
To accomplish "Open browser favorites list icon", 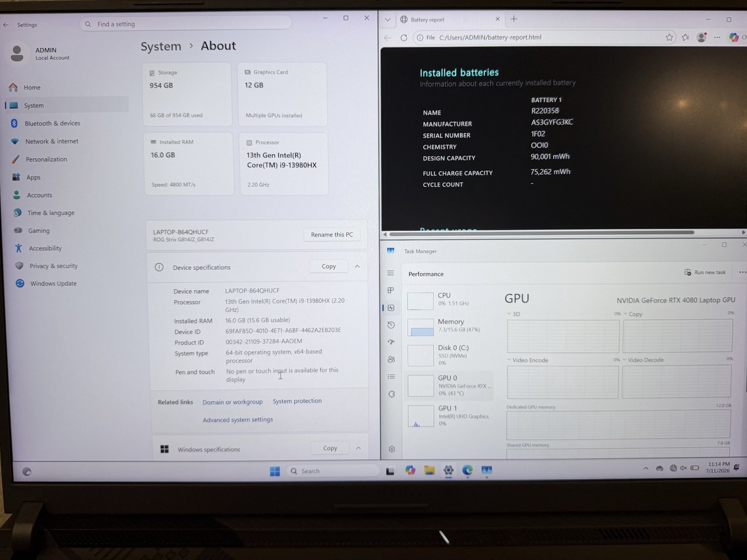I will (x=685, y=37).
